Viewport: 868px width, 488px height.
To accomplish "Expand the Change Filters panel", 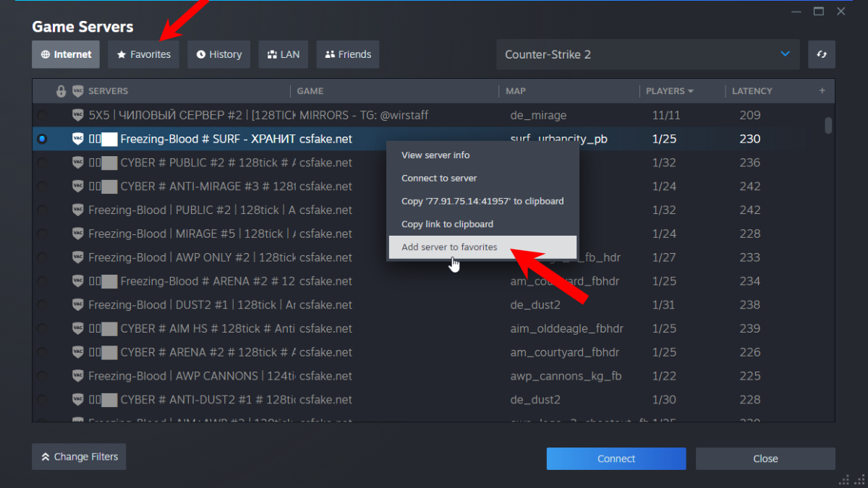I will 79,457.
